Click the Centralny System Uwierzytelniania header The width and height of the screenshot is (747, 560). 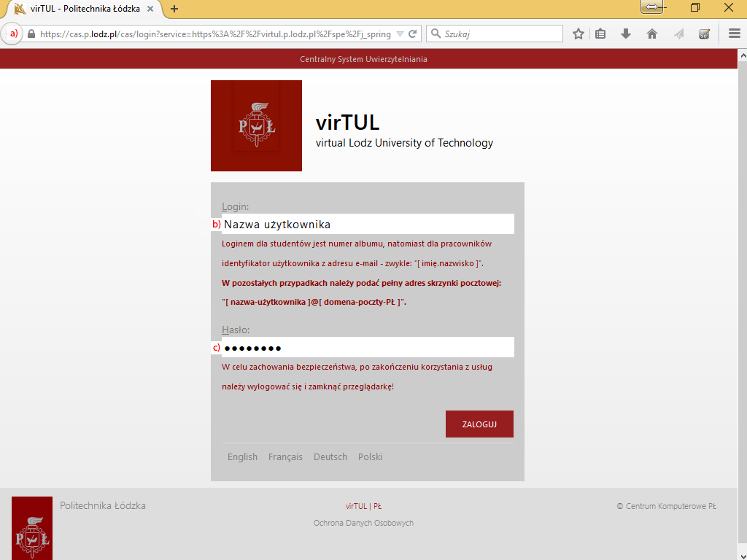[363, 59]
